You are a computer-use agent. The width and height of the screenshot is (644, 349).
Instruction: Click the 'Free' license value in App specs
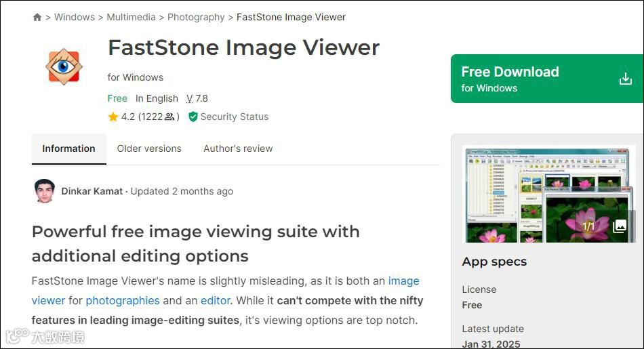[472, 305]
